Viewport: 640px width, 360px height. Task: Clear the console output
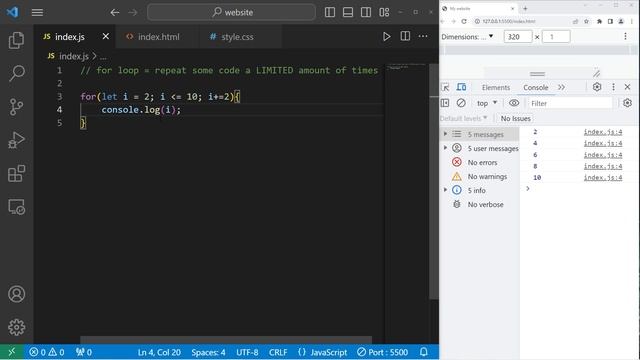(x=461, y=103)
